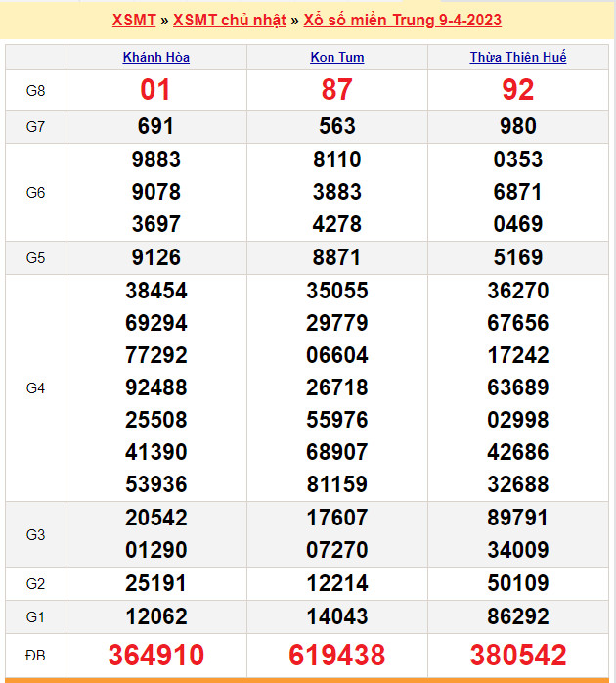Click Kon Tum special prize number 619438
This screenshot has height=683, width=616.
336,655
